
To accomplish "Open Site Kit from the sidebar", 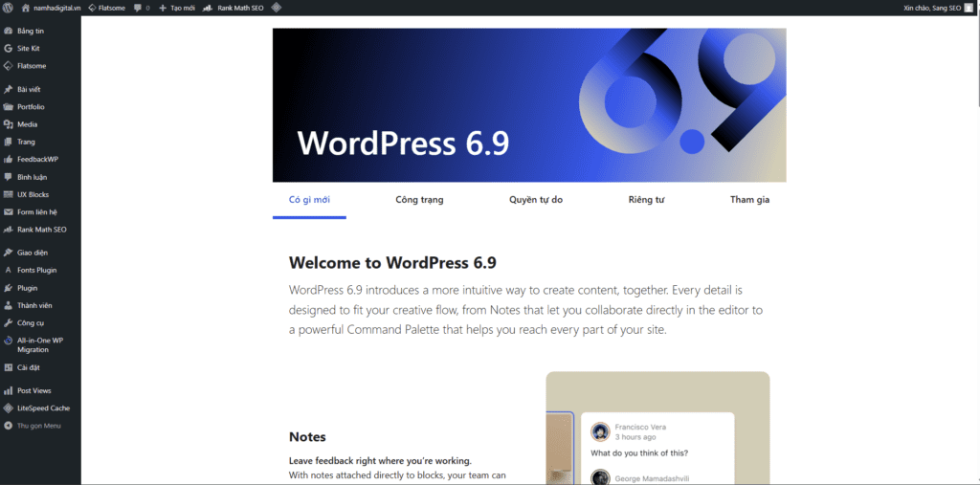I will tap(28, 48).
